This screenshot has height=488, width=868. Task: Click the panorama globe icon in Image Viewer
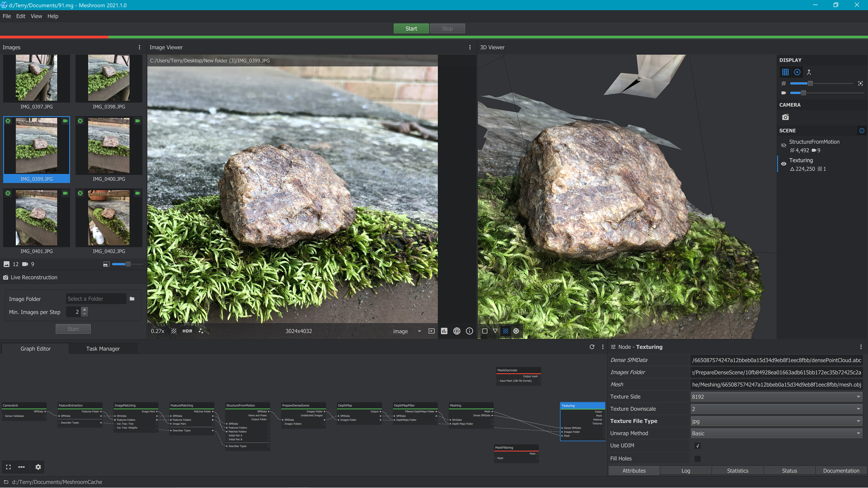(x=457, y=331)
